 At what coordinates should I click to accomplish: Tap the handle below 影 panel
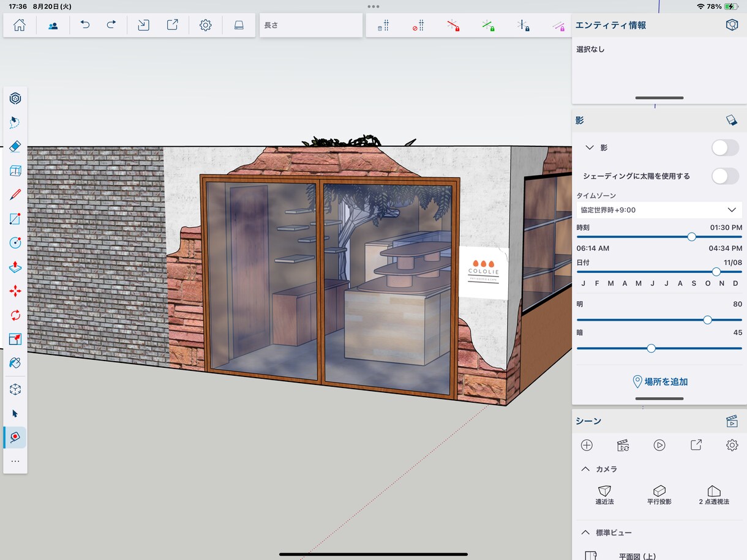pos(659,398)
